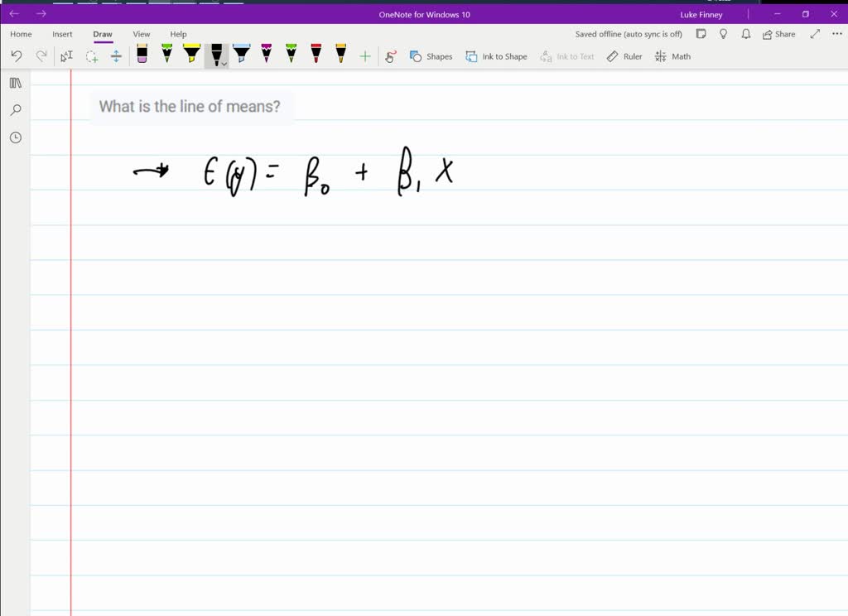
Task: Open the Home tab
Action: click(21, 34)
